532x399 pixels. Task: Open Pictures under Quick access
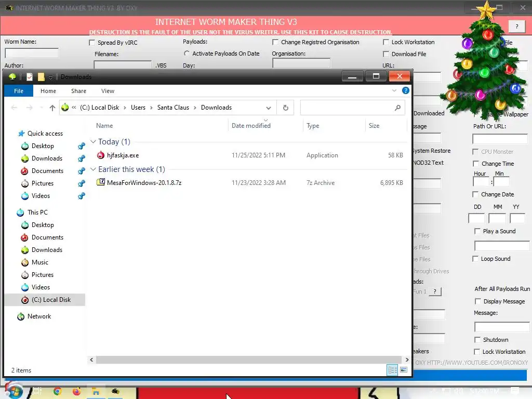click(43, 183)
